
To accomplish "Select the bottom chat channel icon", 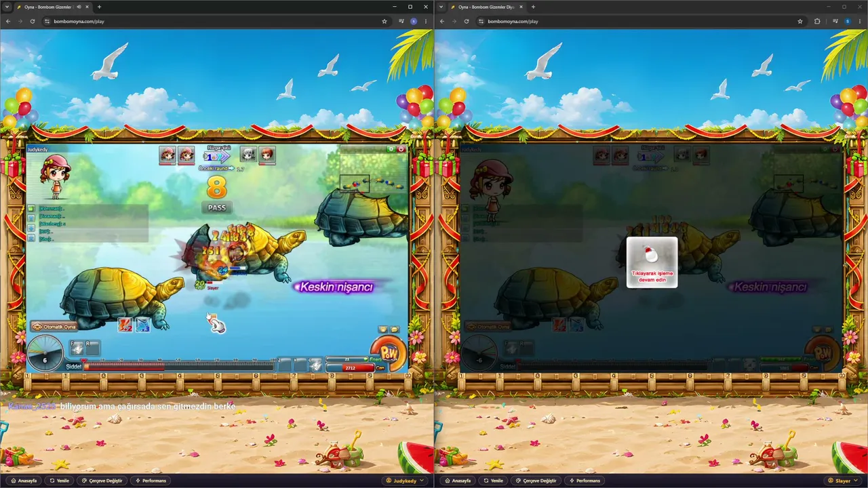I will pyautogui.click(x=31, y=239).
